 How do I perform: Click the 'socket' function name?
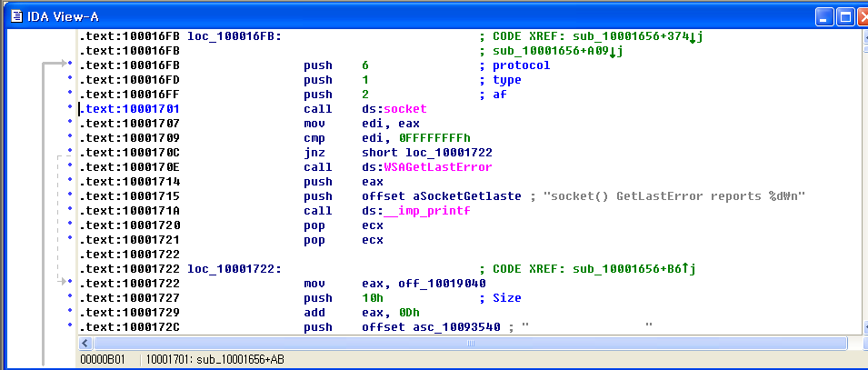pyautogui.click(x=405, y=108)
